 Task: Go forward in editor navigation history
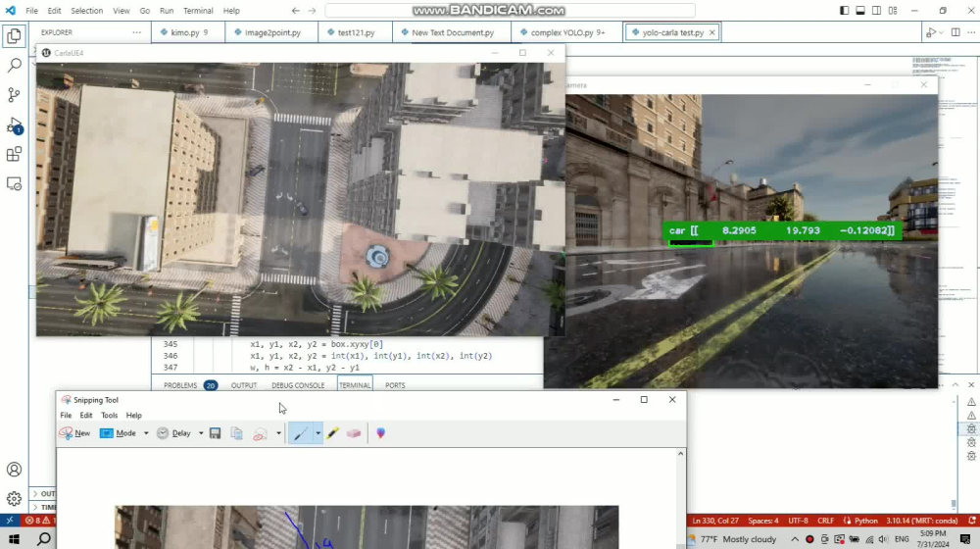312,11
